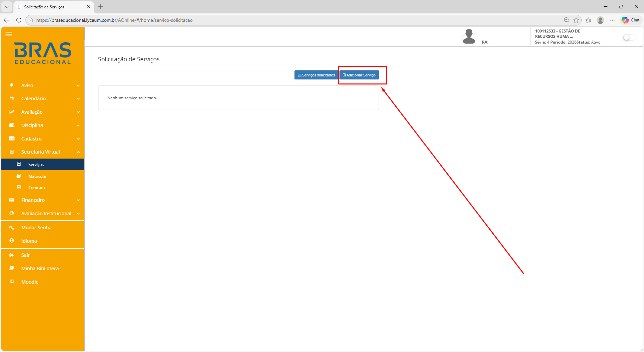This screenshot has height=352, width=644.
Task: Expand Avaliação Institucional chevron
Action: [78, 214]
